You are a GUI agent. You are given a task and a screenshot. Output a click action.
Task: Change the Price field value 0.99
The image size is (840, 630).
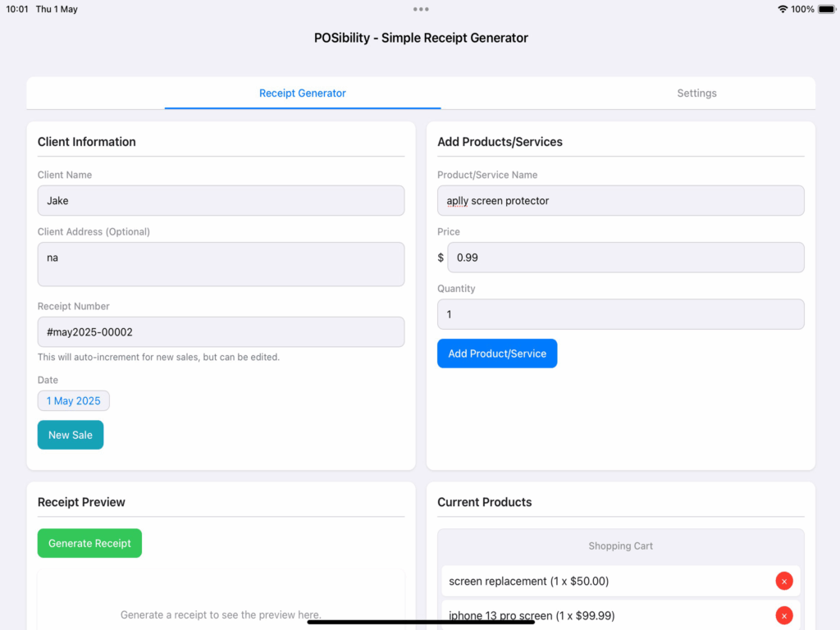pos(625,257)
